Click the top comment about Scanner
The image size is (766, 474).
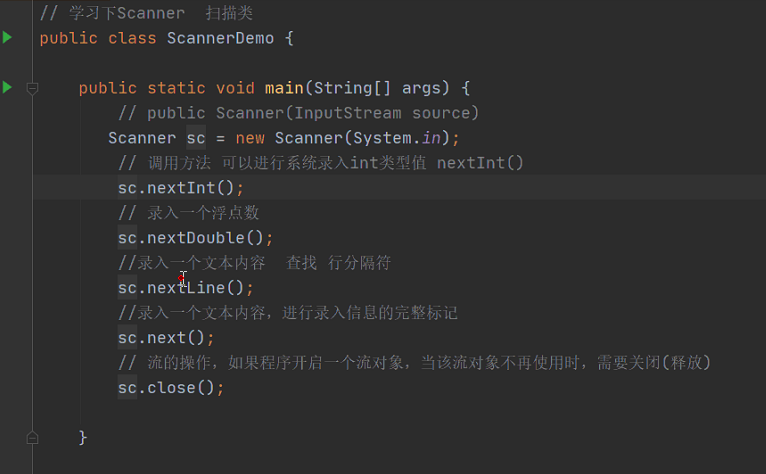[146, 13]
